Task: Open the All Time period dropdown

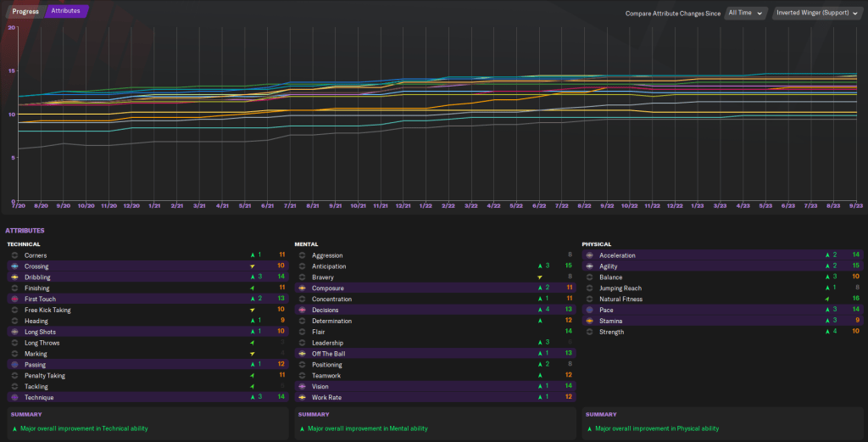Action: (746, 13)
